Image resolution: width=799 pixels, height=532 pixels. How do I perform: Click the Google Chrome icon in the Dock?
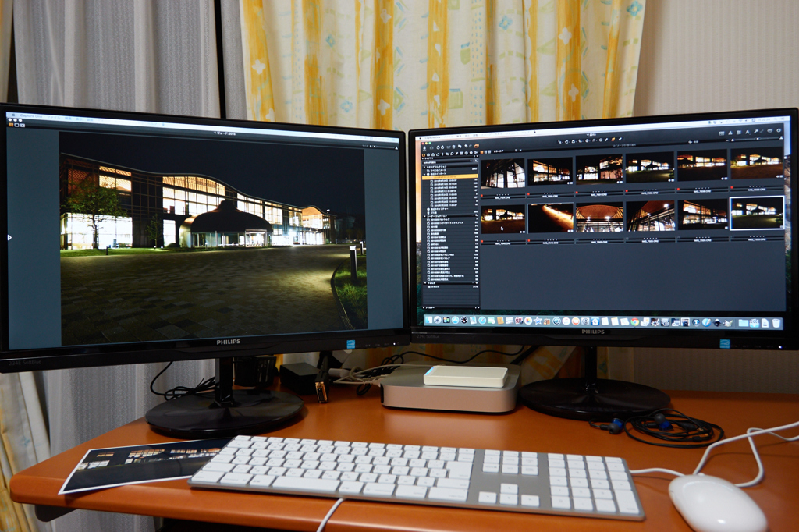click(634, 321)
